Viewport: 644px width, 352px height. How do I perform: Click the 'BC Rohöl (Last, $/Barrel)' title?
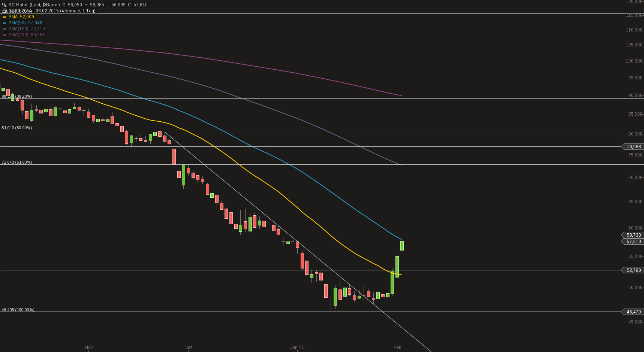point(34,5)
